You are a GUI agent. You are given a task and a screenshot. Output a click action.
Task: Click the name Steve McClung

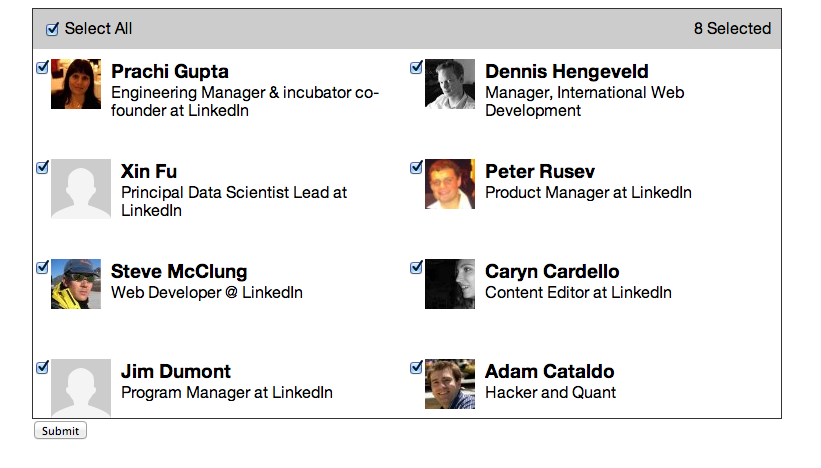[x=179, y=272]
